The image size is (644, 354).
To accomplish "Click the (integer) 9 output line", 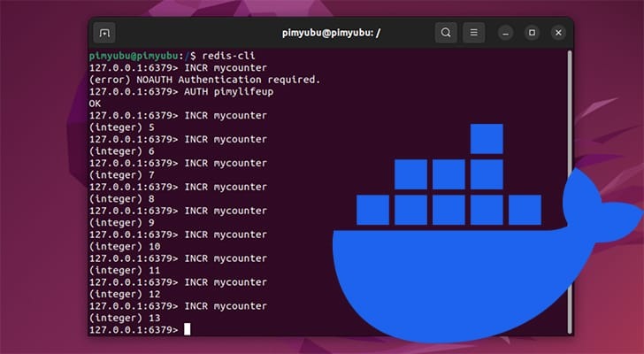I will point(122,223).
